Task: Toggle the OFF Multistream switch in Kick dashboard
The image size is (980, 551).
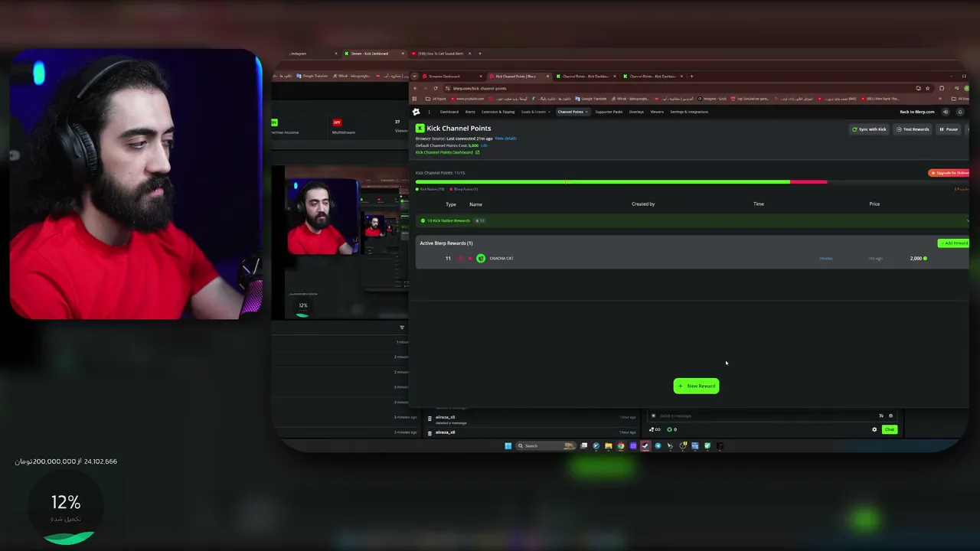Action: 337,122
